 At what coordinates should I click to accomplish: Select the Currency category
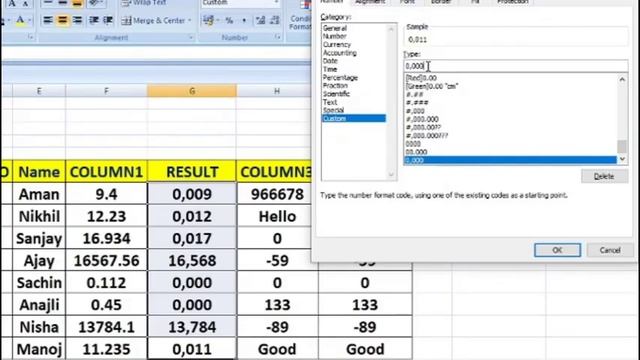click(337, 44)
